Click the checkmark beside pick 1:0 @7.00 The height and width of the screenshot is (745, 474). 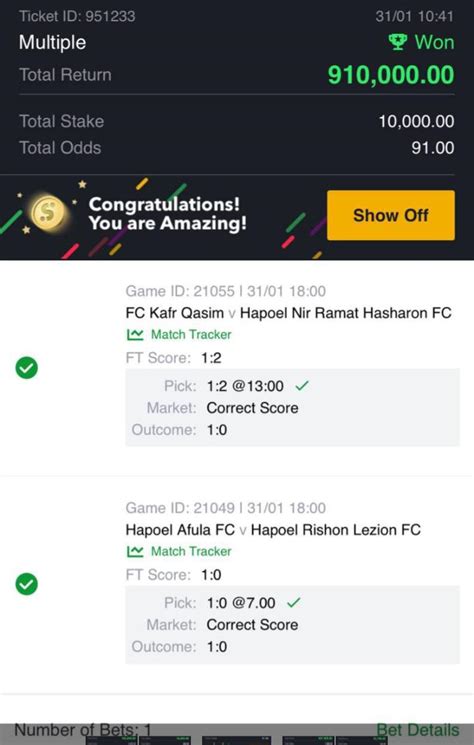point(294,602)
